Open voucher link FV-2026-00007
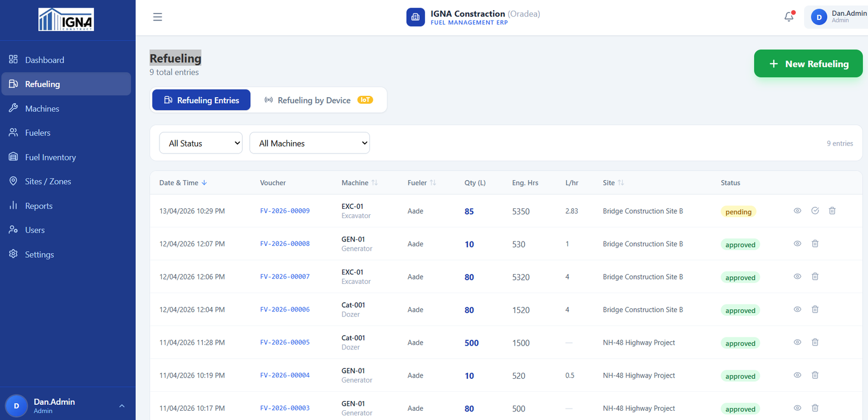The image size is (868, 420). (285, 277)
